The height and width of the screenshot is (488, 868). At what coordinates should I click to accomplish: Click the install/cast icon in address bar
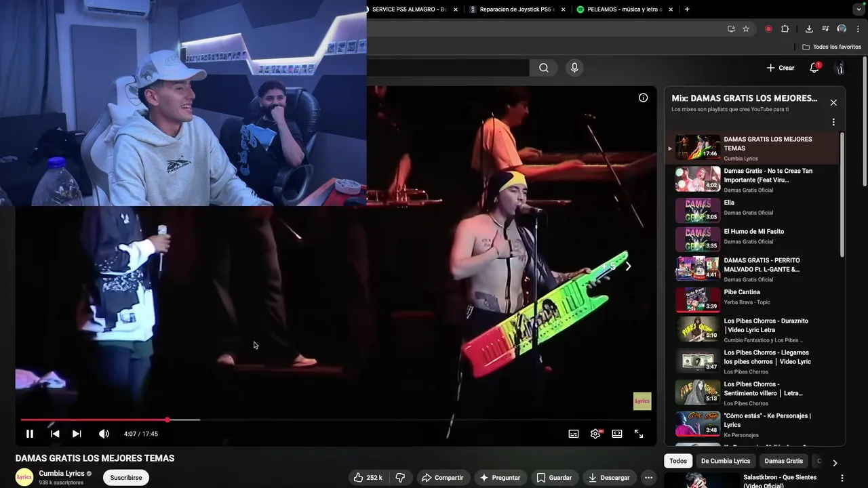[731, 29]
